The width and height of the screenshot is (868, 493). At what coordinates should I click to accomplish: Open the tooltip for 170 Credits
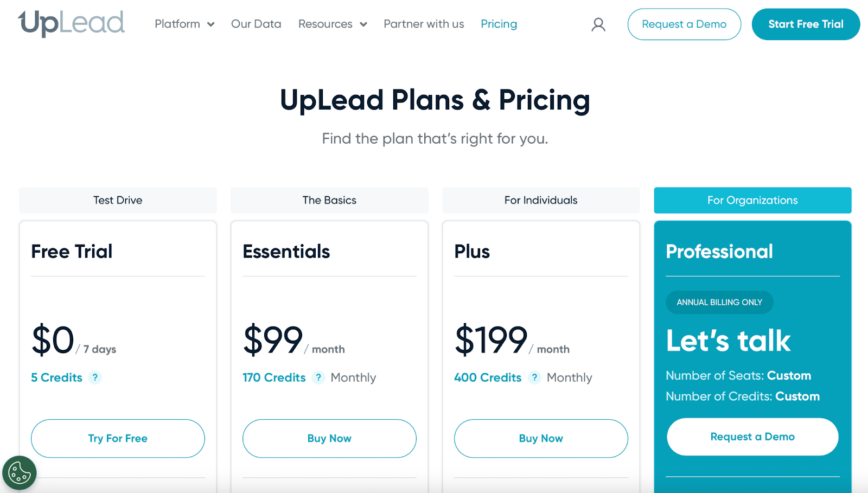pos(318,377)
